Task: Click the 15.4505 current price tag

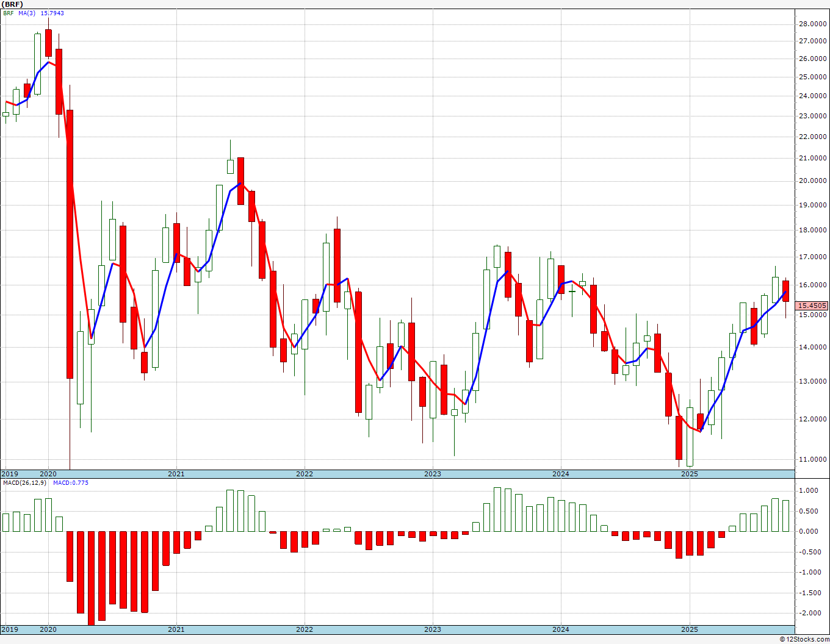Action: coord(812,306)
